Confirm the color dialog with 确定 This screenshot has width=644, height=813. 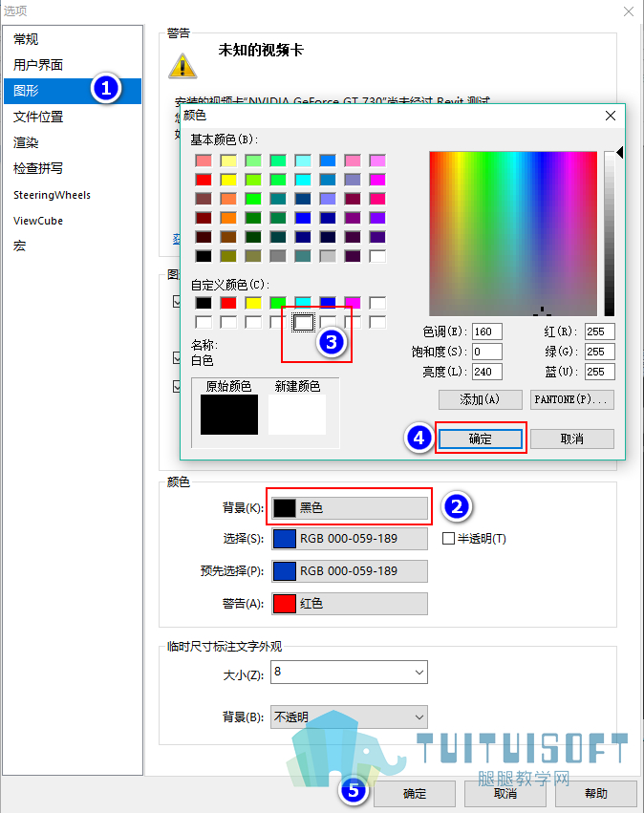coord(481,439)
